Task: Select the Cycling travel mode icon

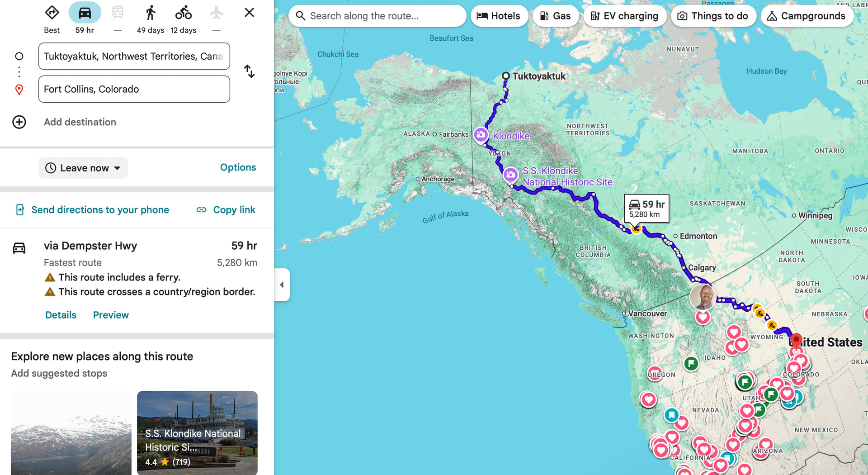Action: point(183,13)
